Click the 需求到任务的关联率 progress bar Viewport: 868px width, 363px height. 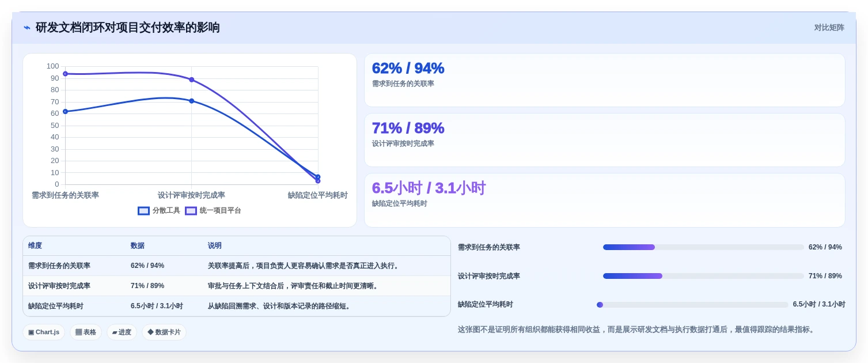pos(703,247)
